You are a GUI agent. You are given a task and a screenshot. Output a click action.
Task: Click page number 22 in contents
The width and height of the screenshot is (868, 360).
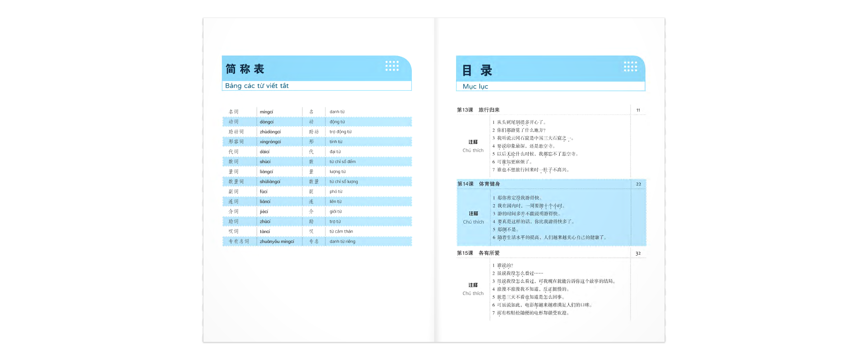[638, 184]
